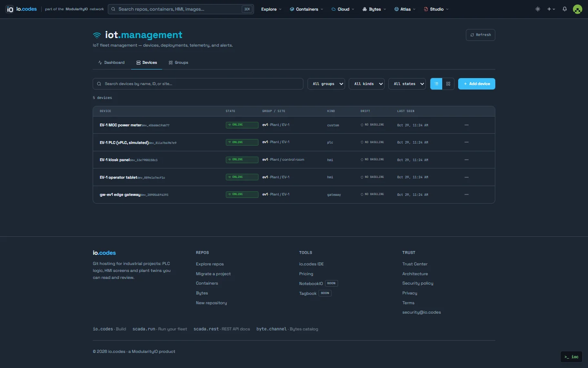Switch to grid view
This screenshot has width=588, height=368.
click(448, 84)
